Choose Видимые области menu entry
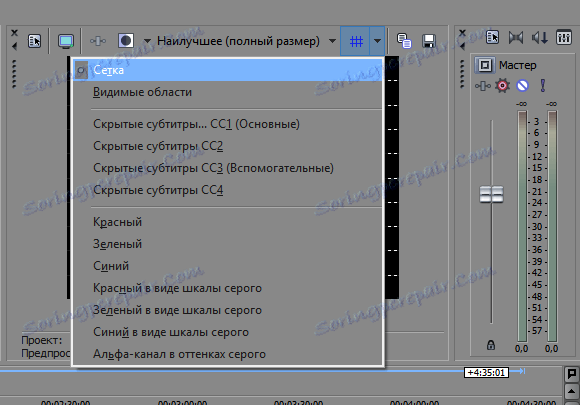The height and width of the screenshot is (405, 580). [227, 92]
